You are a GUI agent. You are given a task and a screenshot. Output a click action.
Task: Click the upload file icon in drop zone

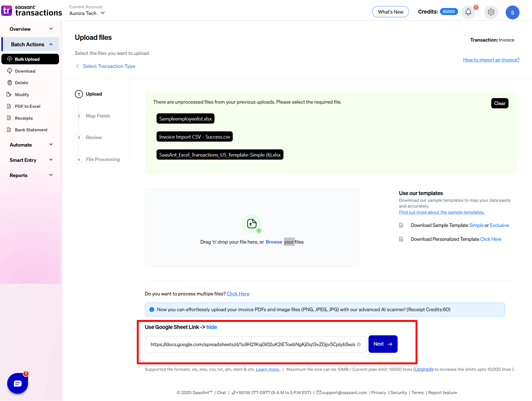(252, 223)
